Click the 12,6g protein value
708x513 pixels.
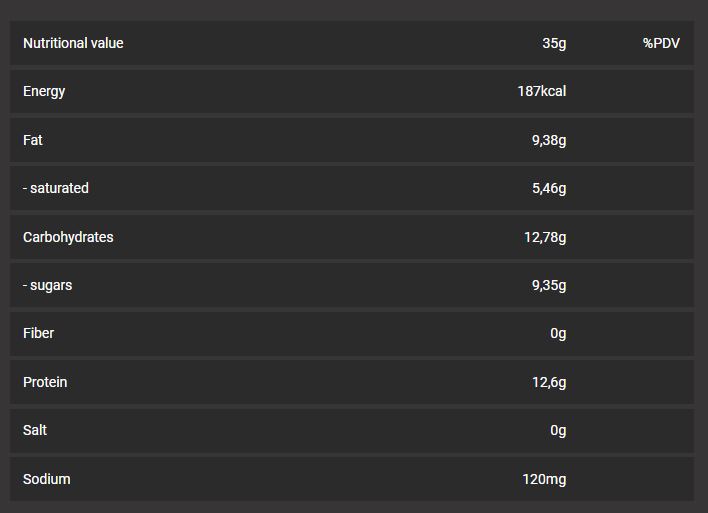(x=549, y=382)
